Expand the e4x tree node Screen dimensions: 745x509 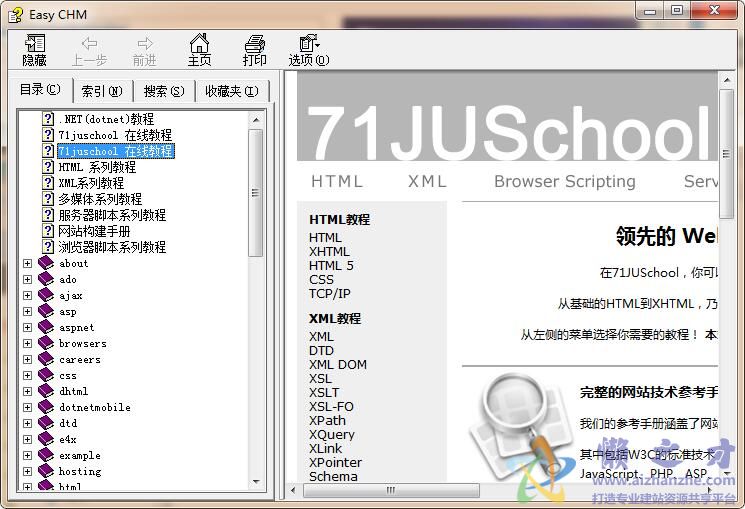[x=27, y=440]
